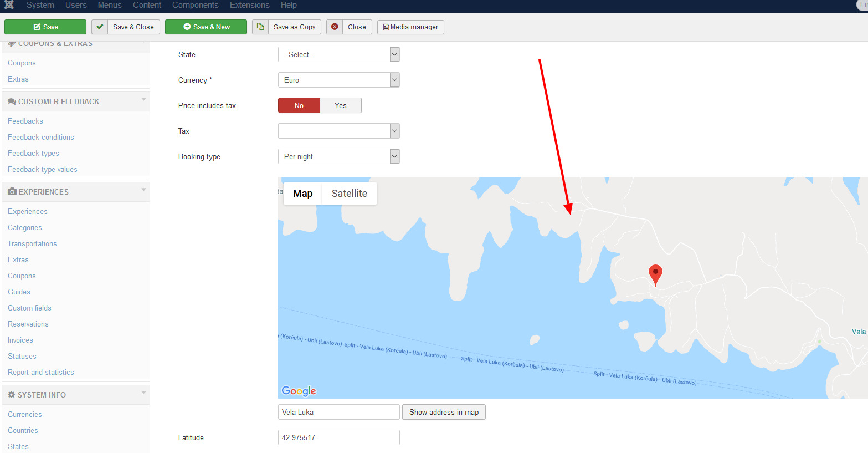The height and width of the screenshot is (453, 868).
Task: Click the Latitude input field
Action: coord(338,437)
